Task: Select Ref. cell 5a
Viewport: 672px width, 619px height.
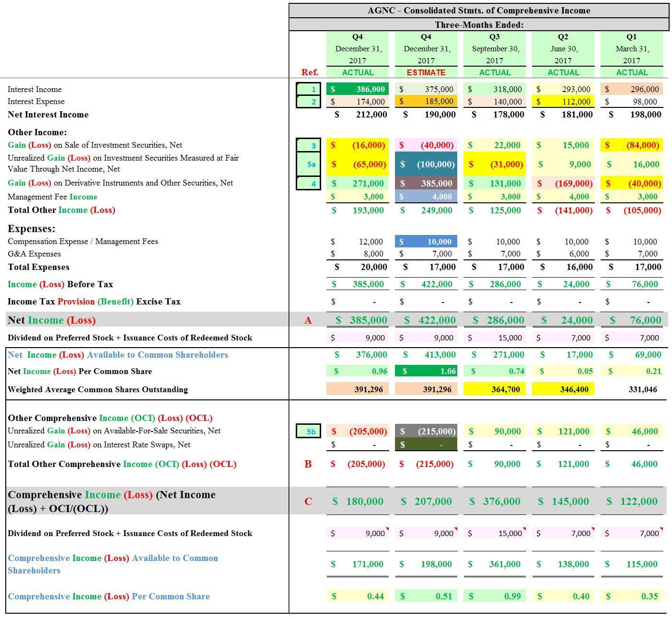Action: click(308, 164)
